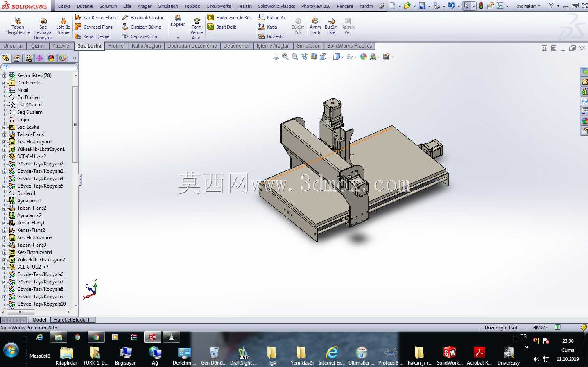Open the Geri Dönüşüm recycle bin icon
Screen dimensions: 588x367
click(214, 356)
